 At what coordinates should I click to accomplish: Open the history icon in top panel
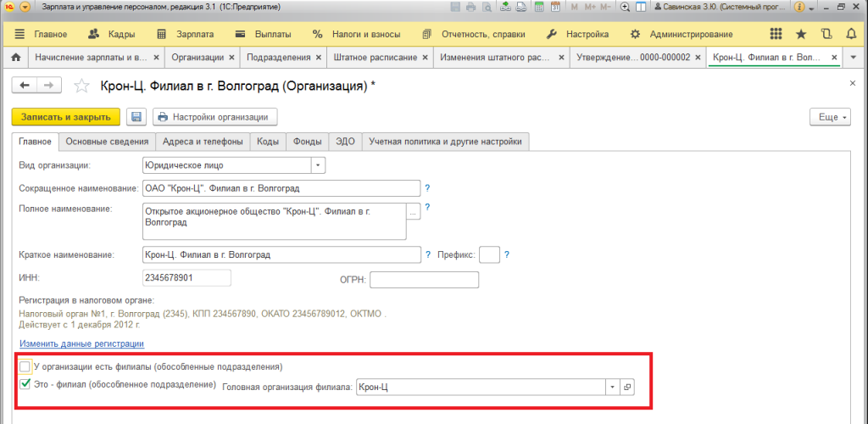tap(826, 35)
